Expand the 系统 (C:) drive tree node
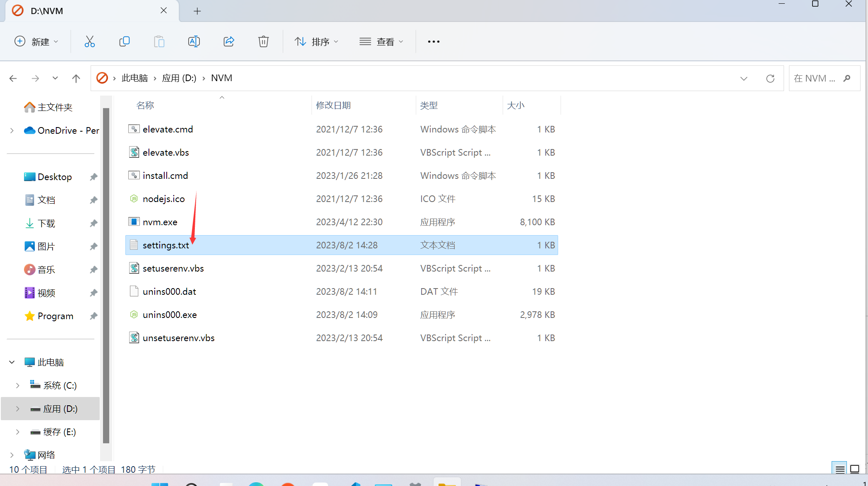Image resolution: width=868 pixels, height=486 pixels. click(x=17, y=385)
